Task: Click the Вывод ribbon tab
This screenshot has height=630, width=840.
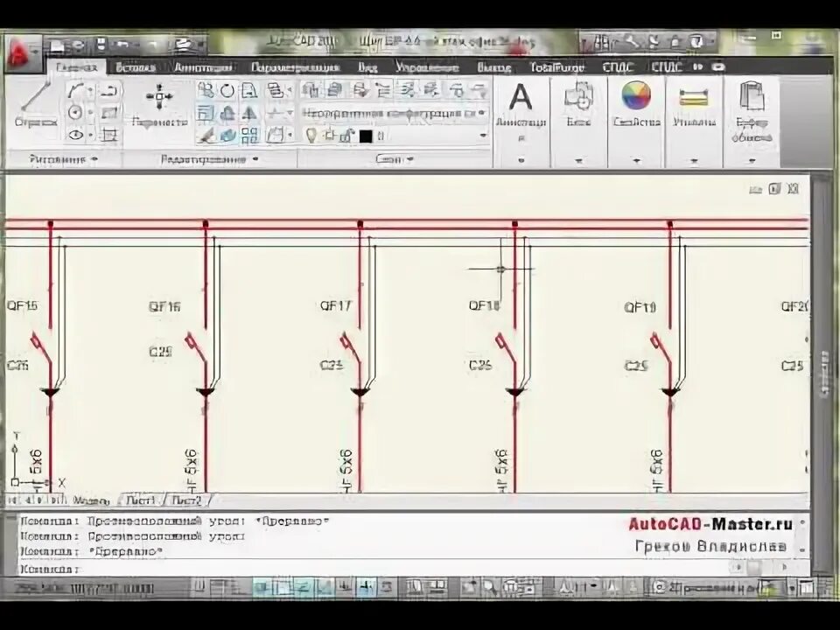Action: 493,67
